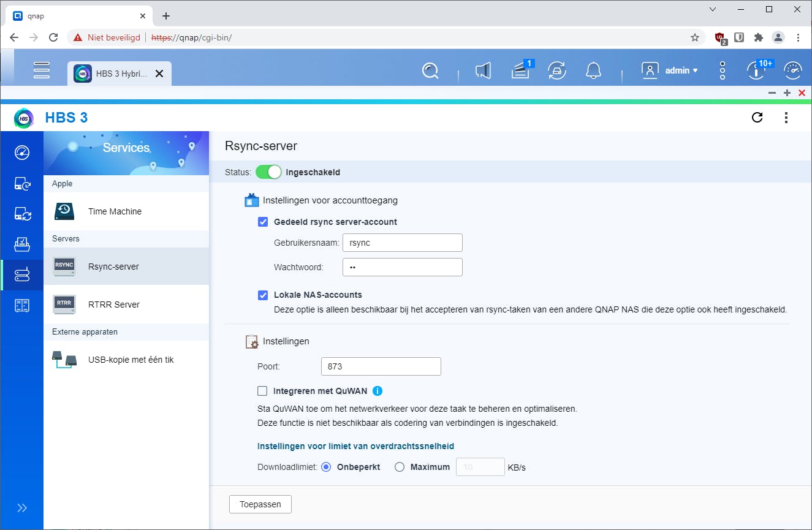Select Time Machine under Apple services
Image resolution: width=812 pixels, height=530 pixels.
[115, 210]
